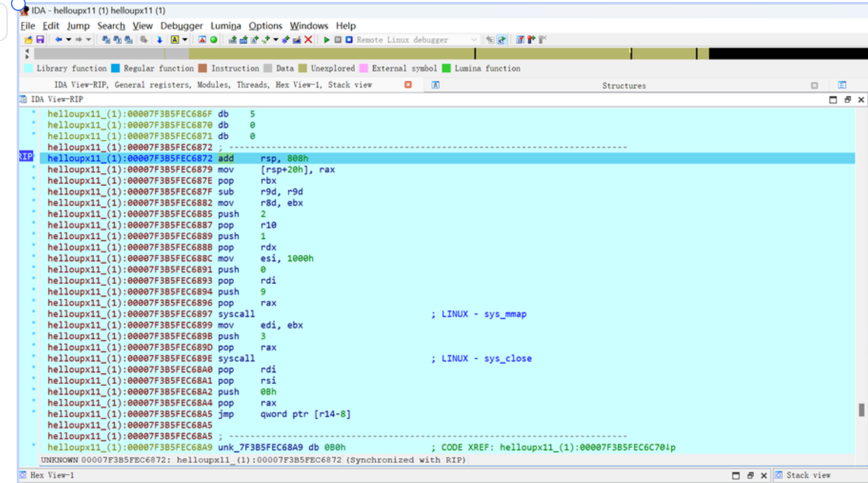868x483 pixels.
Task: Click the CODE XREF link at bottom
Action: [554, 448]
